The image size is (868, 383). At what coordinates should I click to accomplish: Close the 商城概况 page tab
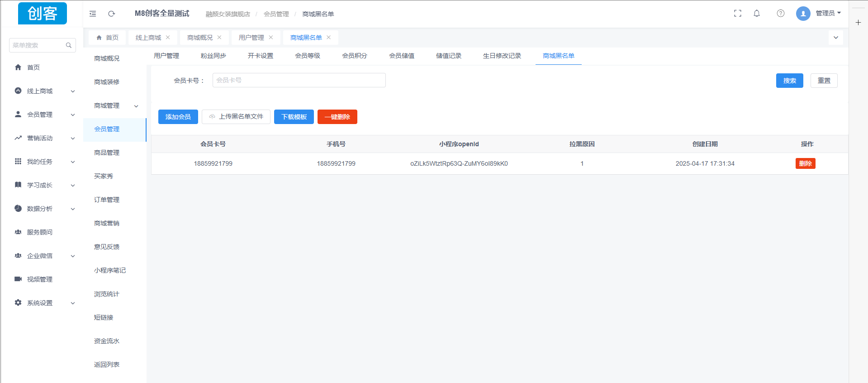(x=219, y=38)
